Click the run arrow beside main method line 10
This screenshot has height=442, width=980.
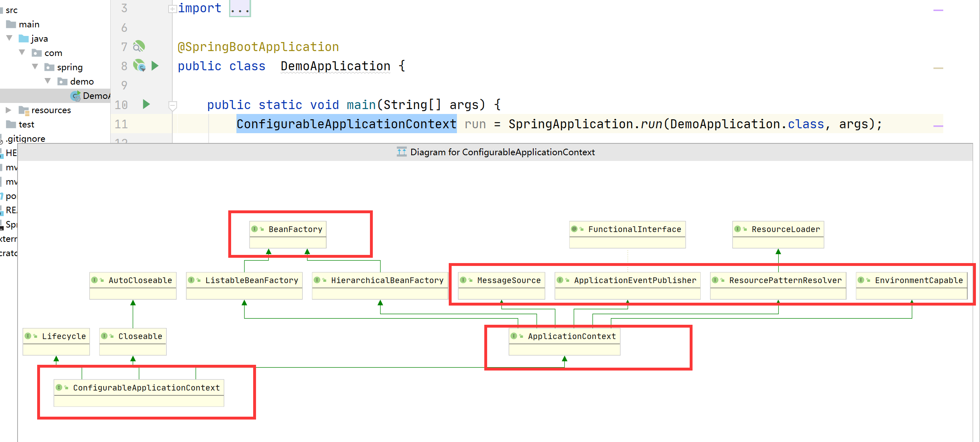(146, 104)
